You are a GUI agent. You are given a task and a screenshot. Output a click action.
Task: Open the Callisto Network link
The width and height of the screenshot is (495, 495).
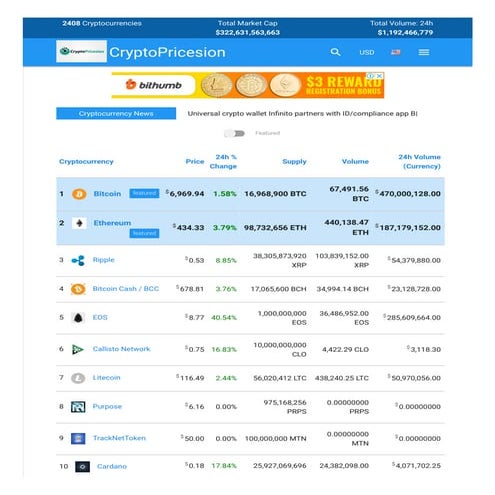click(121, 349)
